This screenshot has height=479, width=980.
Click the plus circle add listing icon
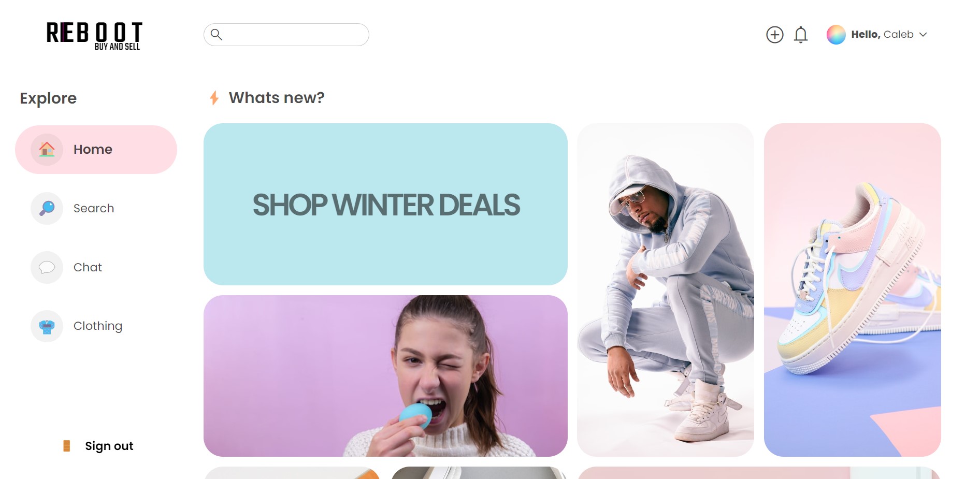pos(774,35)
